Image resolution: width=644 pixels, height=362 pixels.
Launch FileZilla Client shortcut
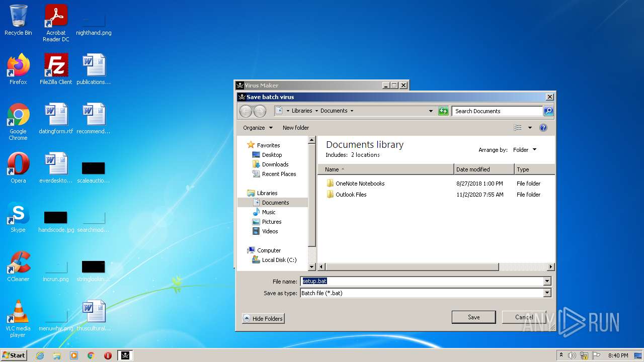(56, 69)
